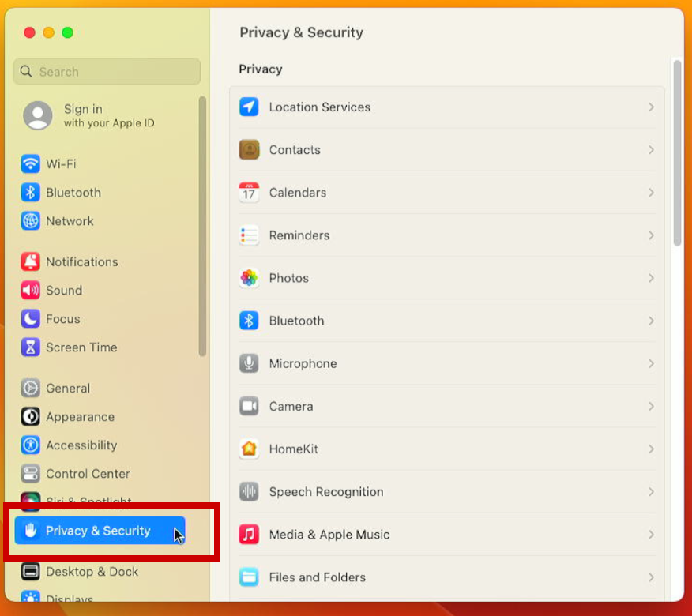Expand the Files and Folders chevron
The width and height of the screenshot is (692, 616).
(651, 577)
